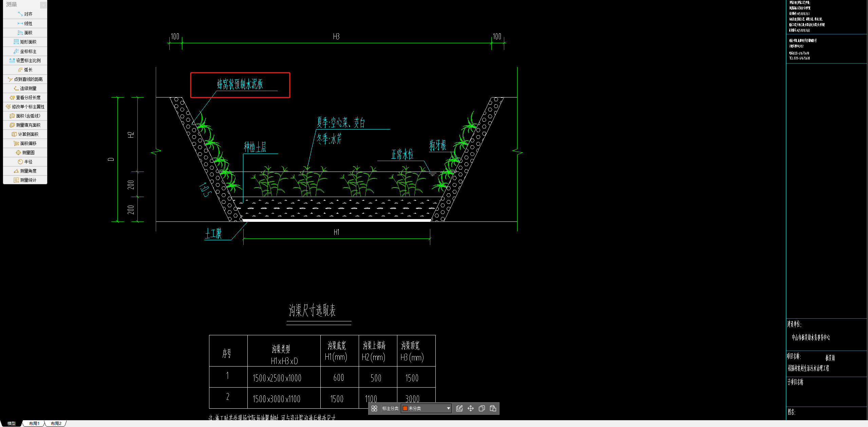Click the H1 dimension text below the channel

[x=336, y=232]
